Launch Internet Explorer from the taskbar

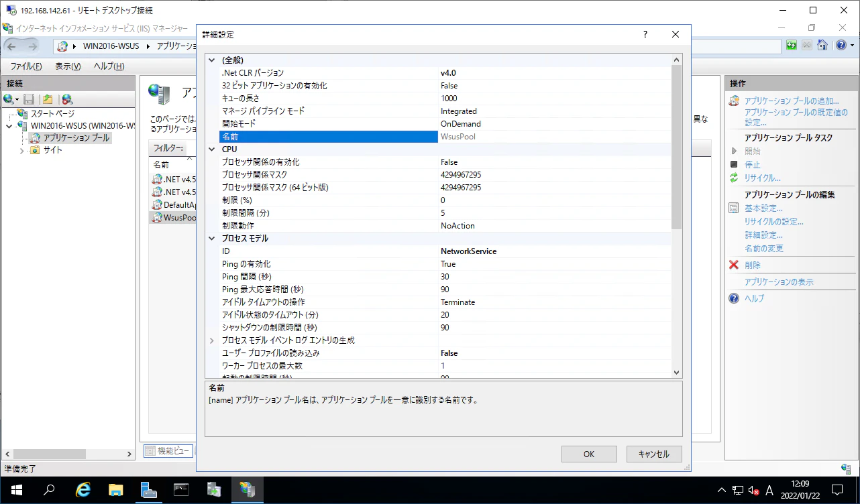tap(83, 490)
